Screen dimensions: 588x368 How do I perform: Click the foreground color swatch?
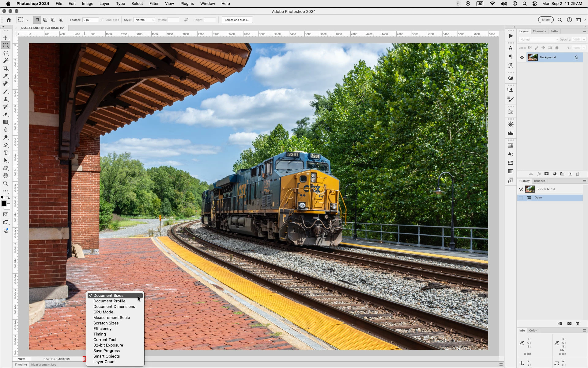pos(4,204)
